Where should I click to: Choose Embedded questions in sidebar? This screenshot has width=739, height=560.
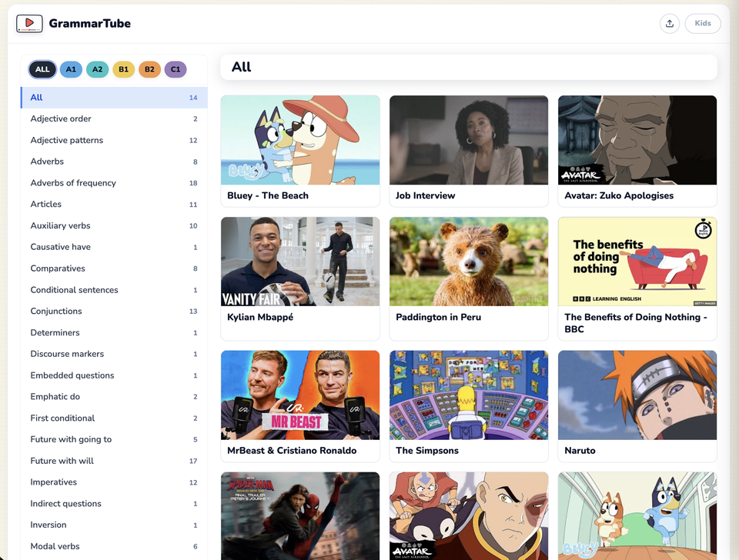click(x=114, y=375)
